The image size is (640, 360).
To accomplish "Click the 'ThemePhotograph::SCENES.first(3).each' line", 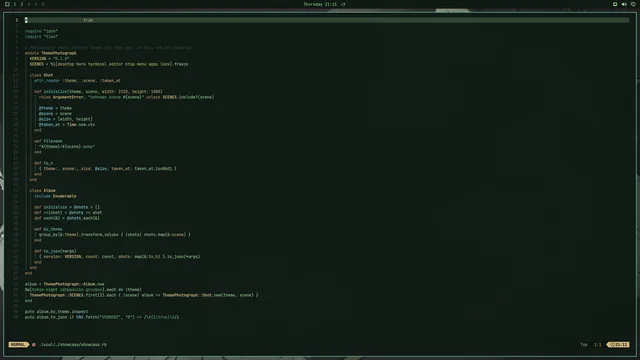I will (144, 295).
